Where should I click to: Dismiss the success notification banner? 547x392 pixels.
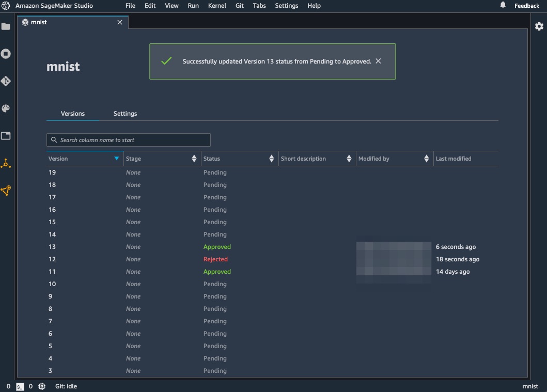[x=378, y=61]
